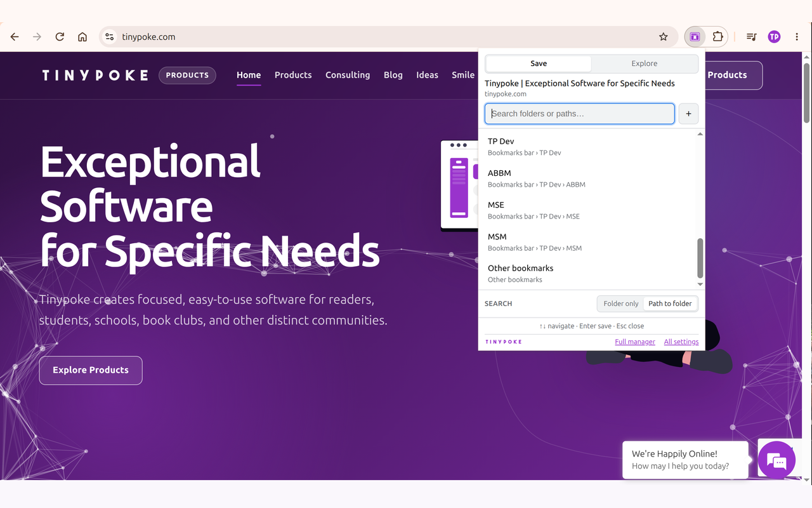812x508 pixels.
Task: Open the Chrome three-dot menu
Action: click(x=797, y=37)
